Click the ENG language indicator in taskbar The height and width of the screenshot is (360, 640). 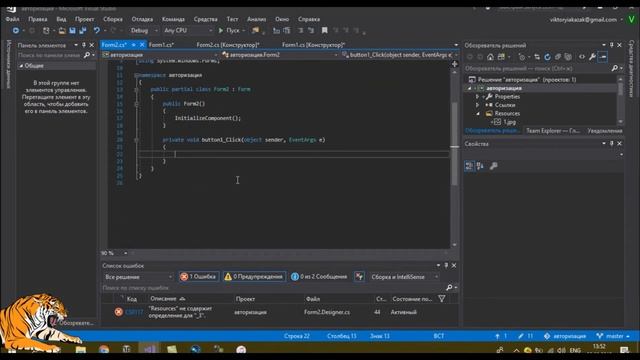(x=575, y=350)
